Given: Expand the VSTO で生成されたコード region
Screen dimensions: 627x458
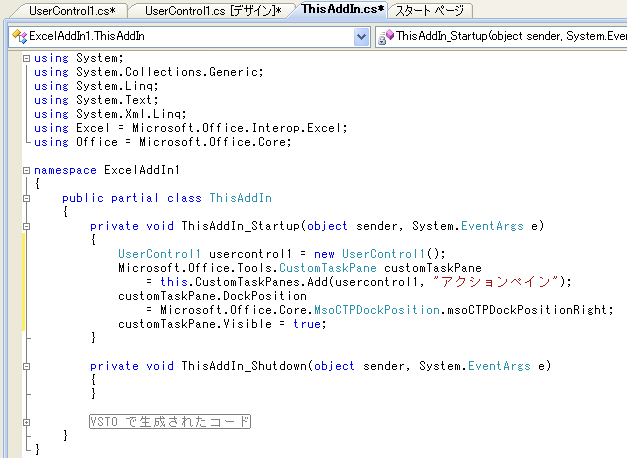Looking at the screenshot, I should click(26, 422).
